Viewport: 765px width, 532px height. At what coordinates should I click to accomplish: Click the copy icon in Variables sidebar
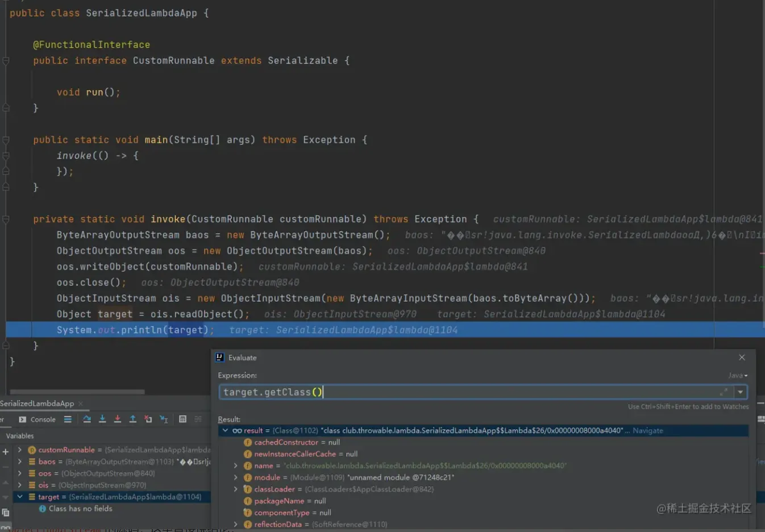pyautogui.click(x=6, y=512)
